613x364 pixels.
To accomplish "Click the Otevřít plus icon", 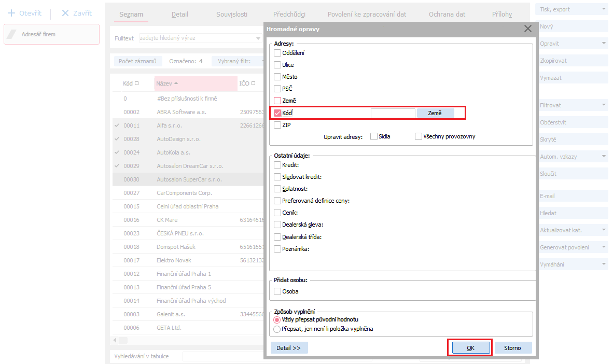I will 11,13.
